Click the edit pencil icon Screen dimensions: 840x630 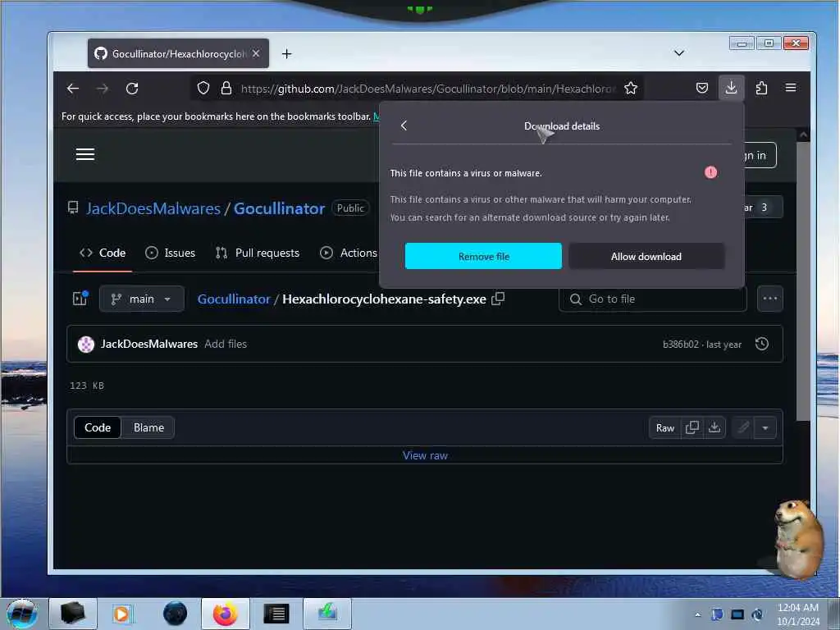point(743,427)
